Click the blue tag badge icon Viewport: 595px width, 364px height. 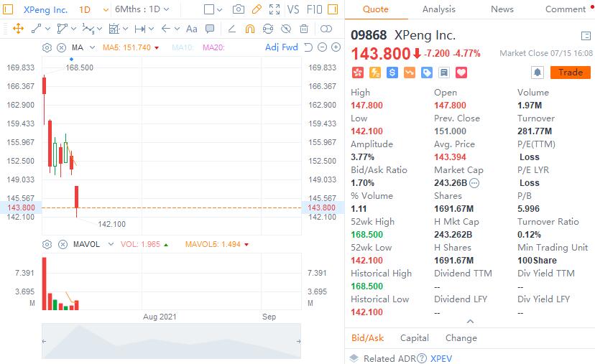427,73
